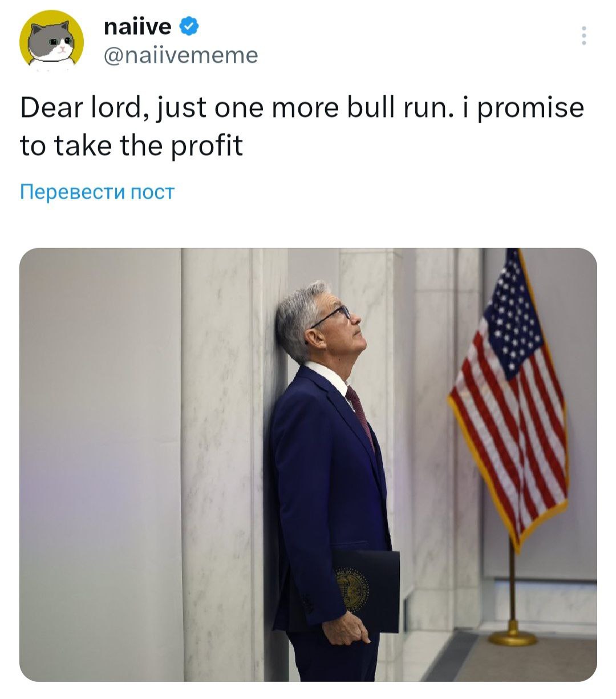This screenshot has width=616, height=699.
Task: Click the blue verified badge
Action: 189,26
